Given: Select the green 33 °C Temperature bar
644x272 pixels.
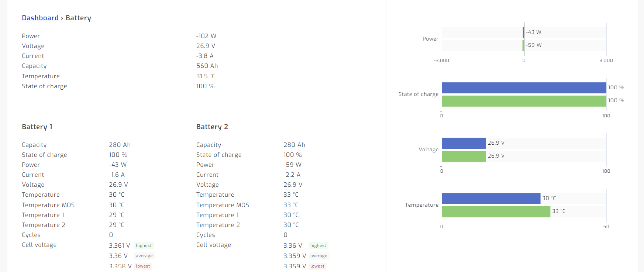Looking at the screenshot, I should point(496,212).
